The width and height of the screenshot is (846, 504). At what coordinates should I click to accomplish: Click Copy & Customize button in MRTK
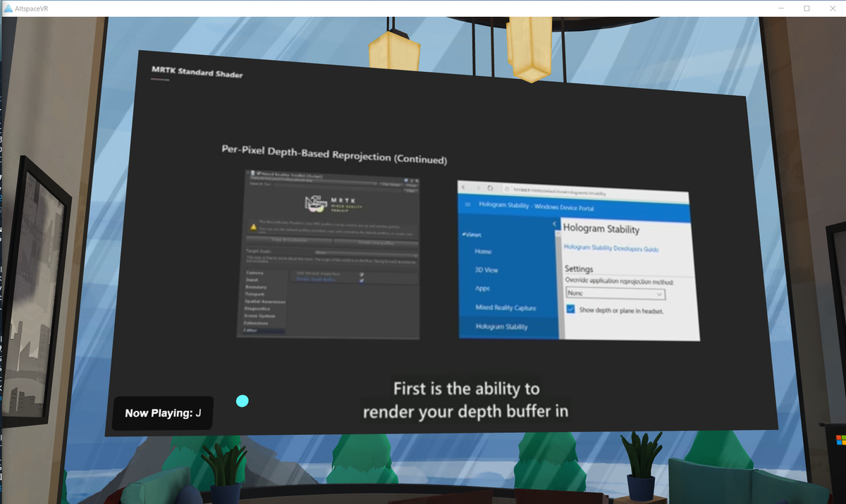289,240
